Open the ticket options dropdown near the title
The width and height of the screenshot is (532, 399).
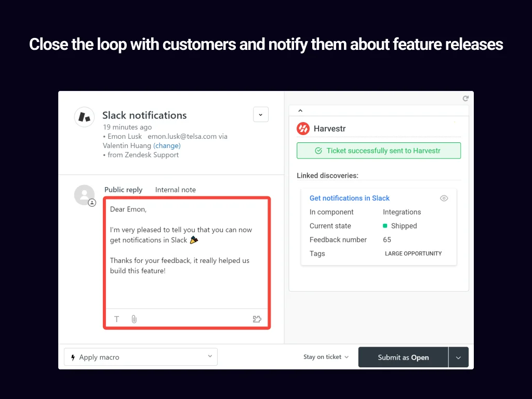pyautogui.click(x=261, y=114)
